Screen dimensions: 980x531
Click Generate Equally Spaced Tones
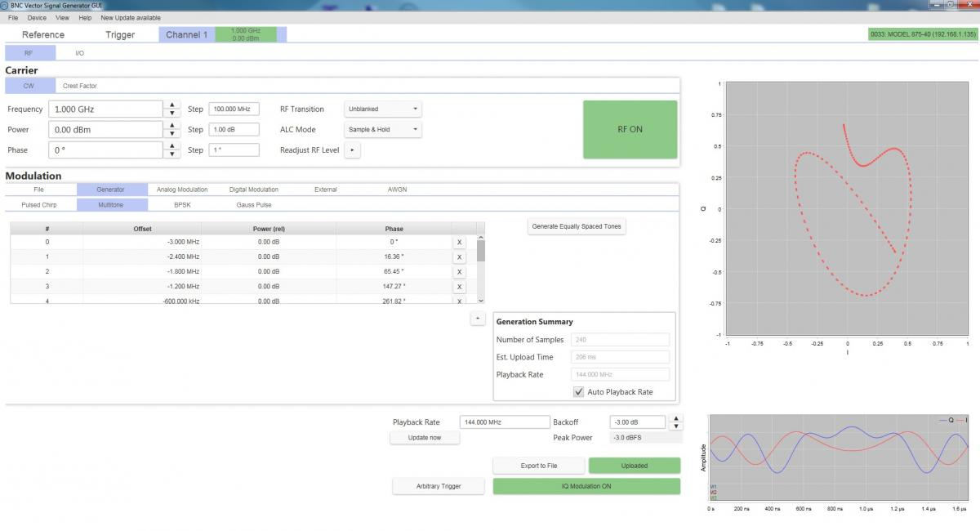coord(578,226)
